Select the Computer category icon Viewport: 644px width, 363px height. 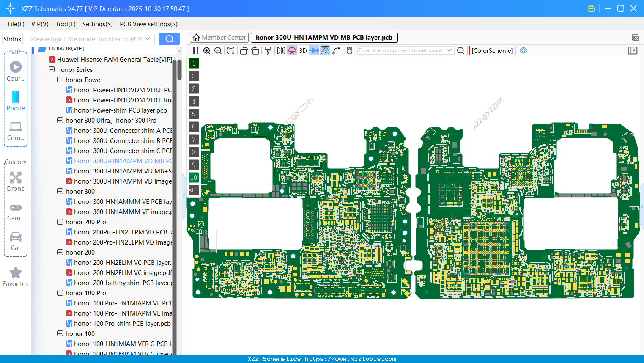pos(16,131)
